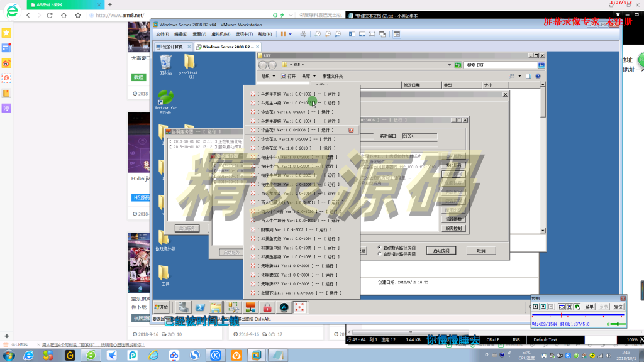This screenshot has height=362, width=644.
Task: Open PowerShell icon in VM taskbar
Action: pyautogui.click(x=200, y=307)
